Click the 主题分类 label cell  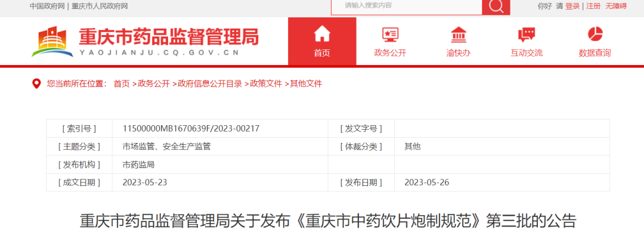[79, 147]
